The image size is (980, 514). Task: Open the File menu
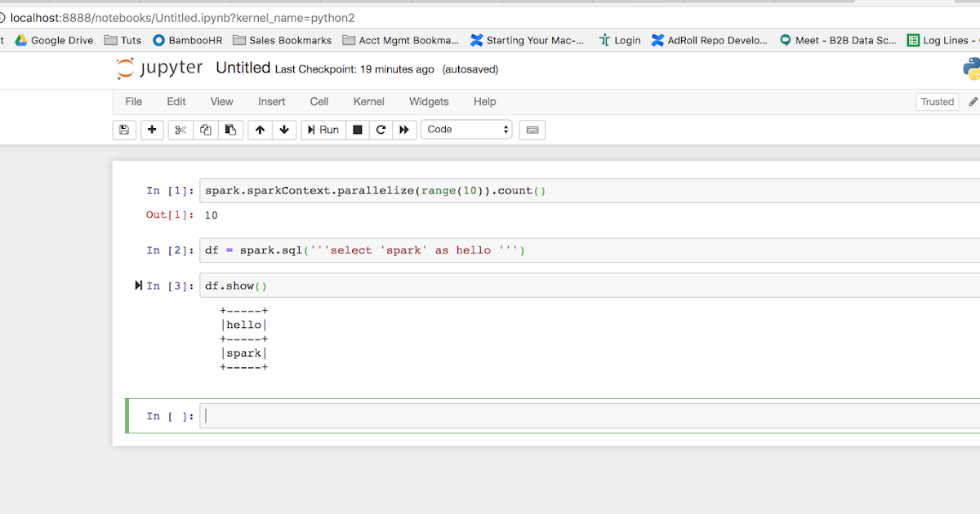point(133,102)
